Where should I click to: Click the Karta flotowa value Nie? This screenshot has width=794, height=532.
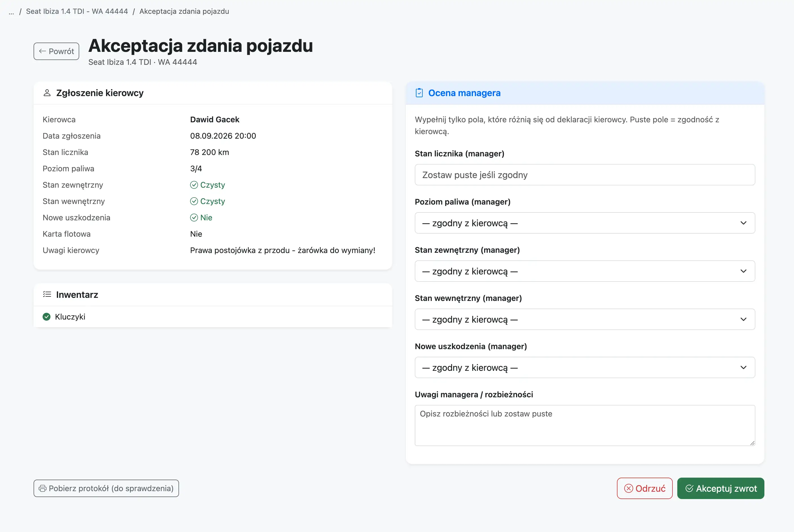coord(196,234)
